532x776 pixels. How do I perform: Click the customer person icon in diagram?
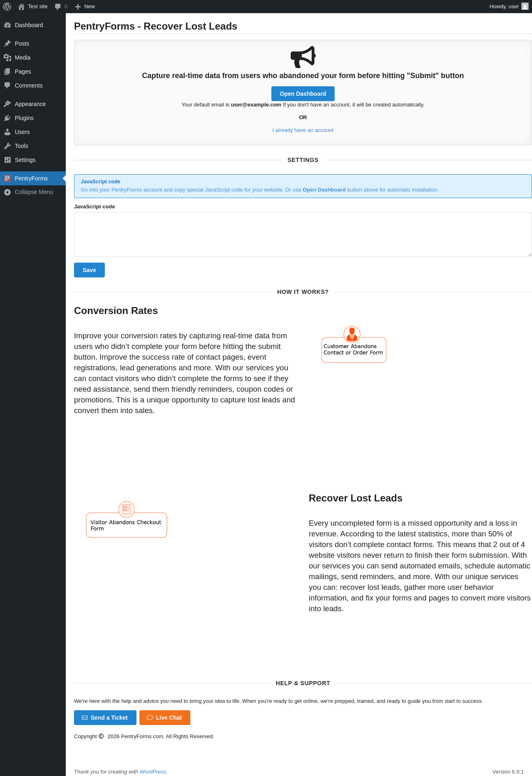click(352, 334)
